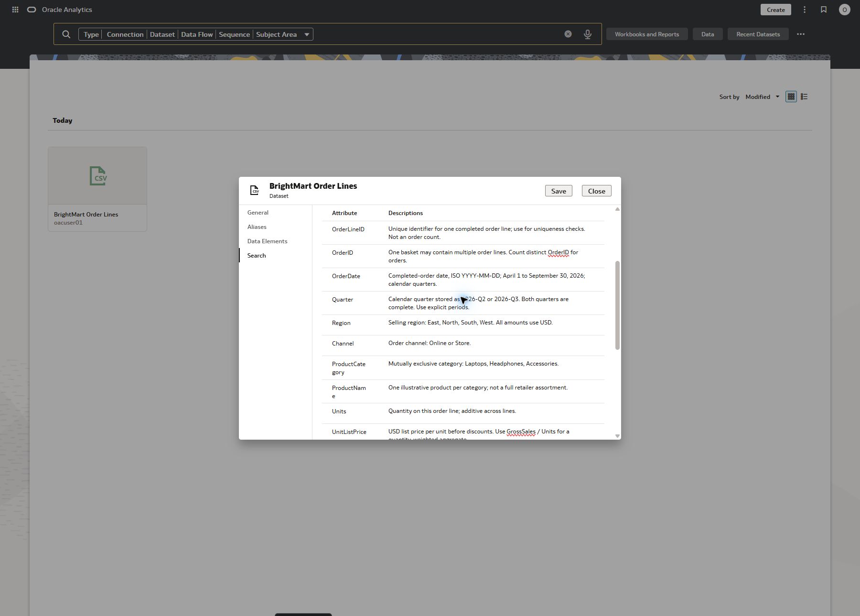Click the Create button
Screen dimensions: 860x616
point(776,10)
